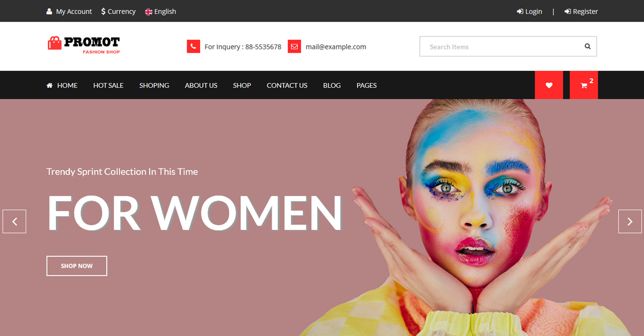Open the My Account dropdown
Image resolution: width=644 pixels, height=336 pixels.
[x=69, y=11]
